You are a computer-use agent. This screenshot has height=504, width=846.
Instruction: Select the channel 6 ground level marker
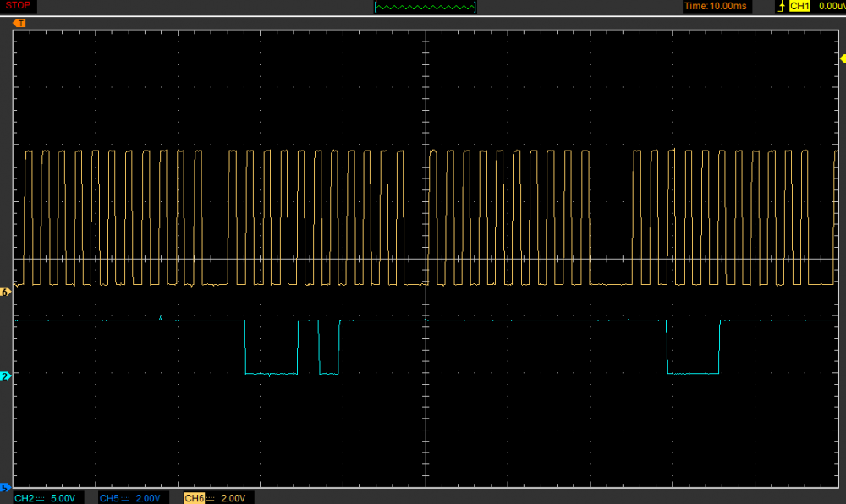click(5, 292)
